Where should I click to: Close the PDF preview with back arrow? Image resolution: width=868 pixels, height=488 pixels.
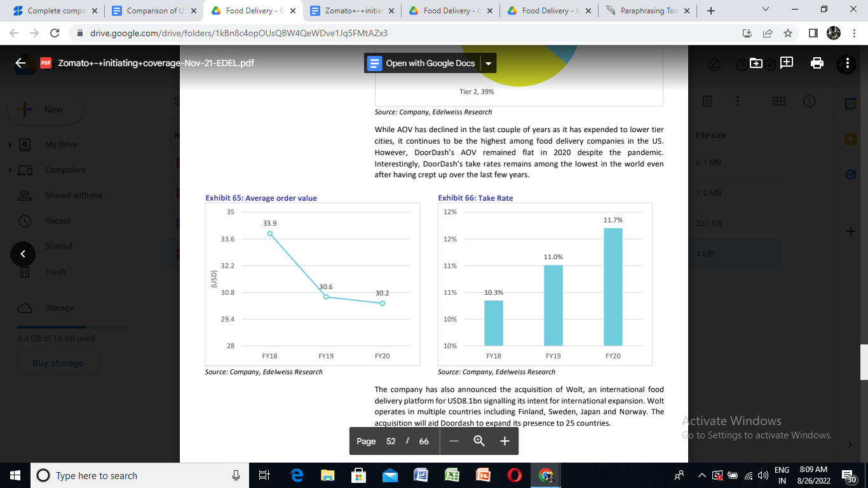click(21, 63)
